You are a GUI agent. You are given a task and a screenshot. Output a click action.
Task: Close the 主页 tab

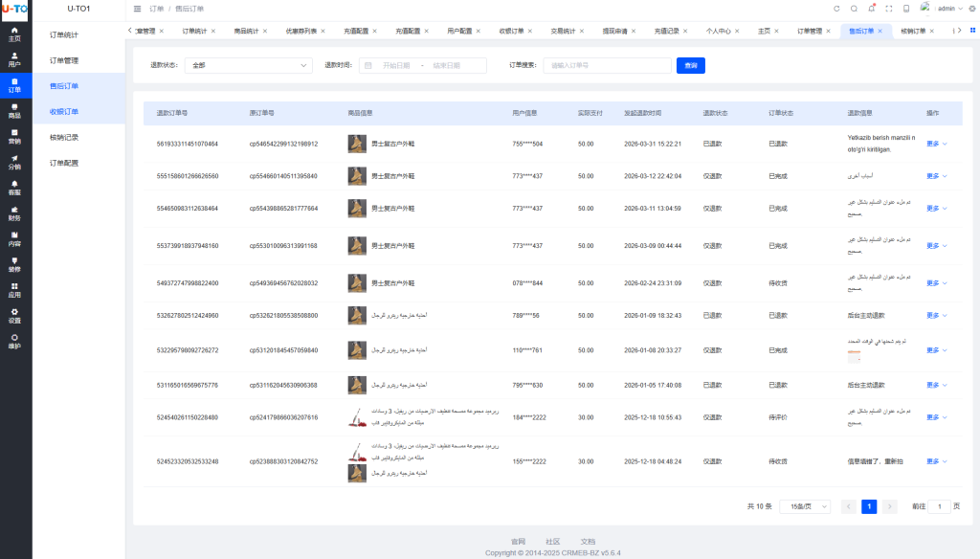point(776,32)
